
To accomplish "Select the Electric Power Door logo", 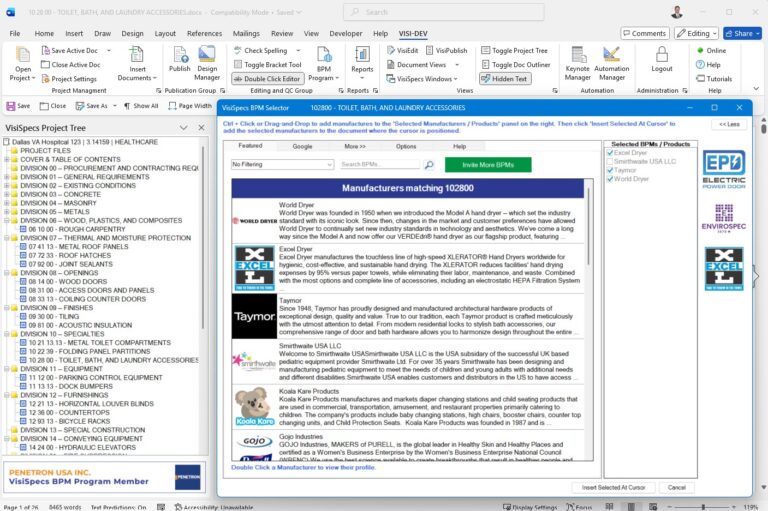I will click(x=723, y=169).
